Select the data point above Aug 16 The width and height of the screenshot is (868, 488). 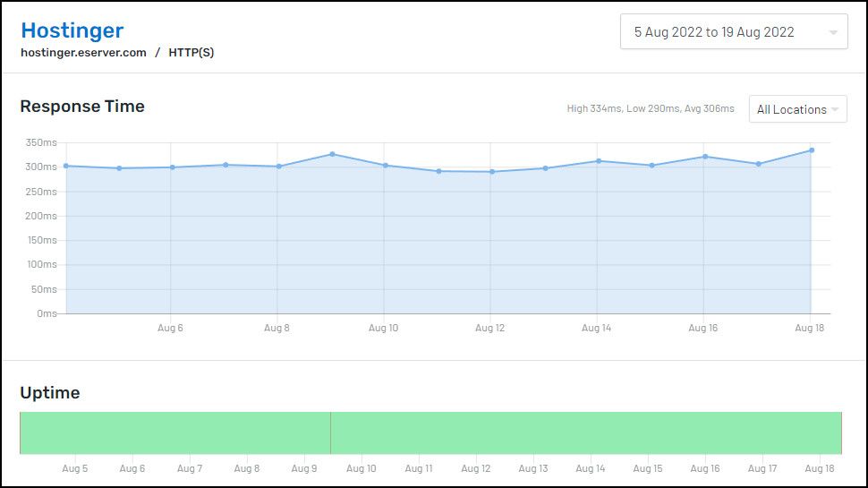[x=705, y=157]
